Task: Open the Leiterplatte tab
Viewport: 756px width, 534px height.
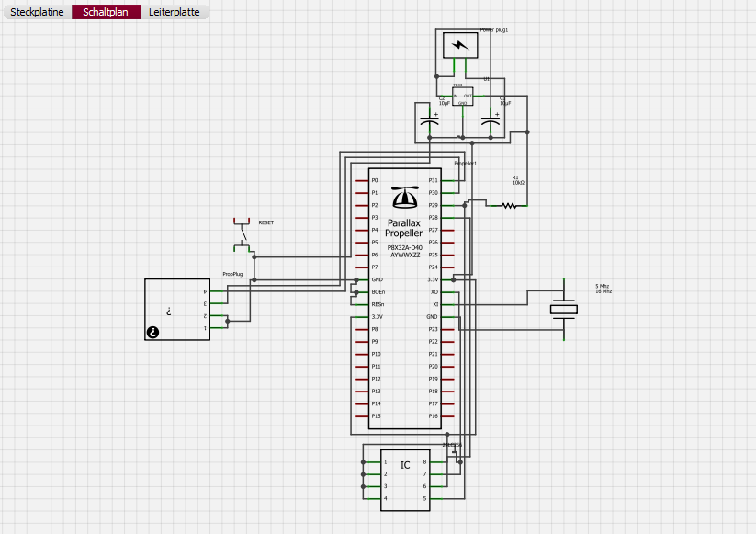Action: 175,13
